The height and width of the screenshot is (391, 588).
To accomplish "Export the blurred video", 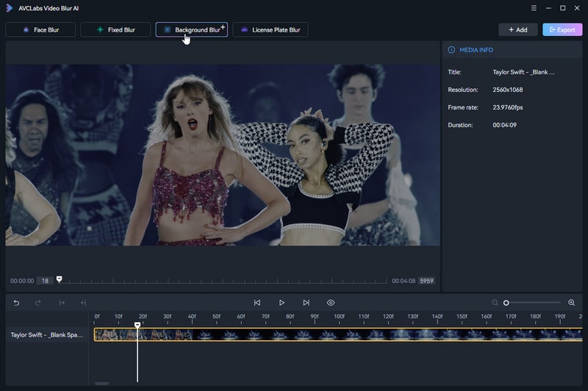I will (562, 29).
